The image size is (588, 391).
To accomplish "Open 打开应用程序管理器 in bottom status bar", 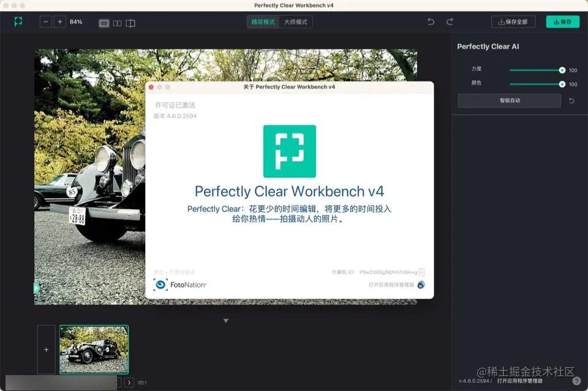I will [x=520, y=381].
